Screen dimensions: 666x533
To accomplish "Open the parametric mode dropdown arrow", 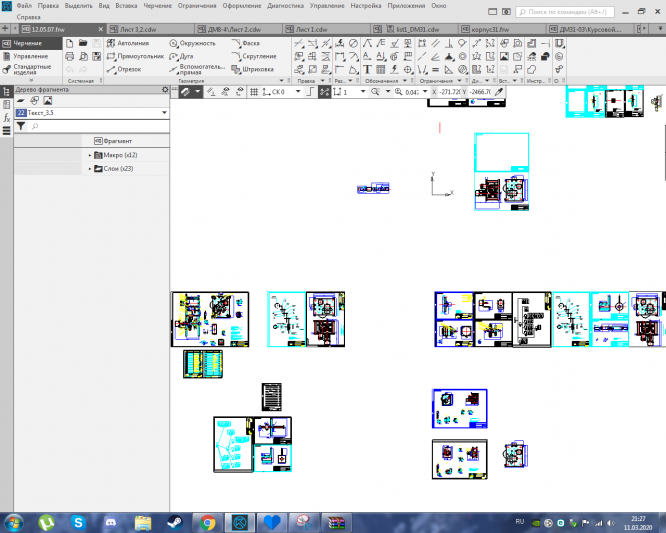I will pos(198,92).
